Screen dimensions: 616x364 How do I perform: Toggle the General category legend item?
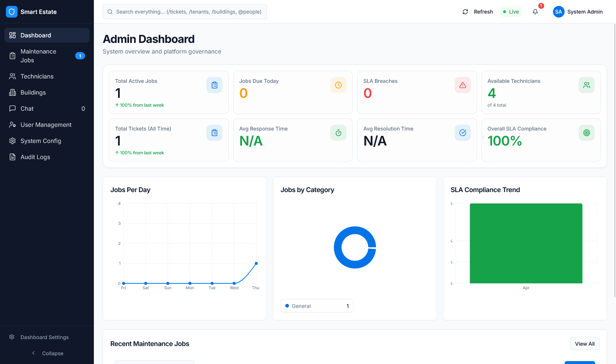[x=316, y=306]
